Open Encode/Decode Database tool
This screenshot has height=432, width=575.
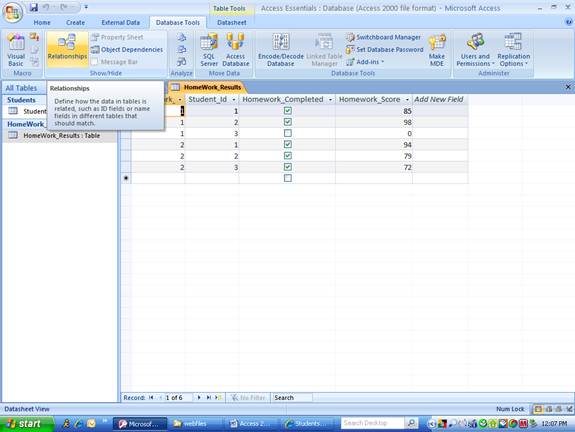[x=281, y=50]
